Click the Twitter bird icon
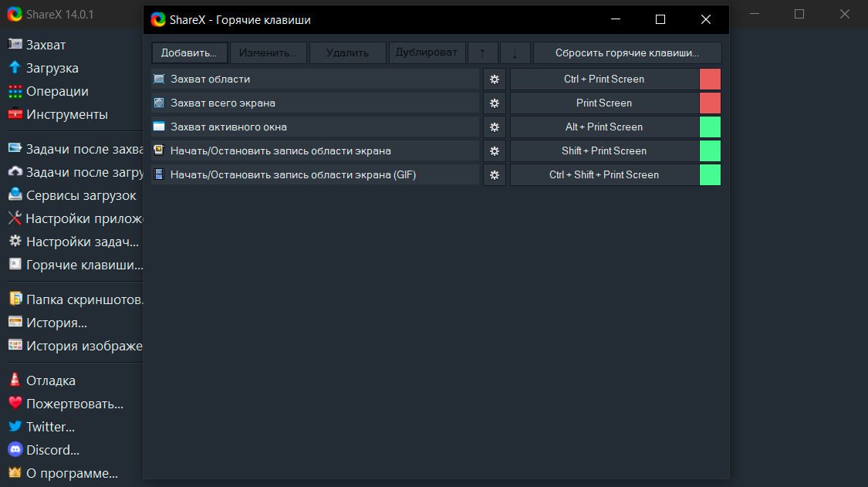868x487 pixels. 15,426
